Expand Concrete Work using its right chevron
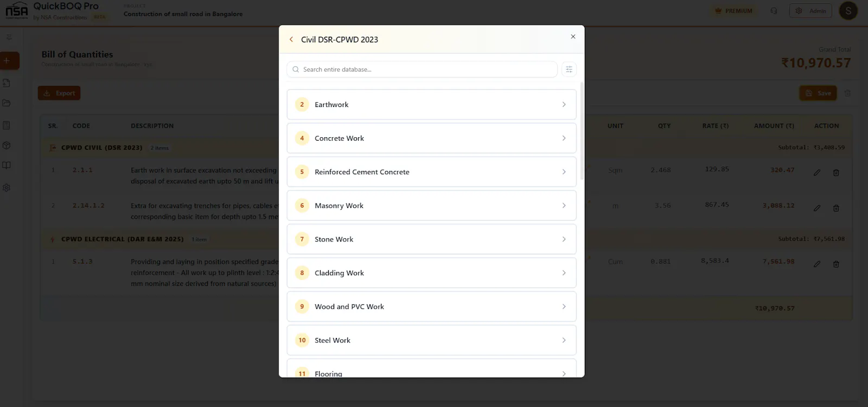 coord(564,138)
